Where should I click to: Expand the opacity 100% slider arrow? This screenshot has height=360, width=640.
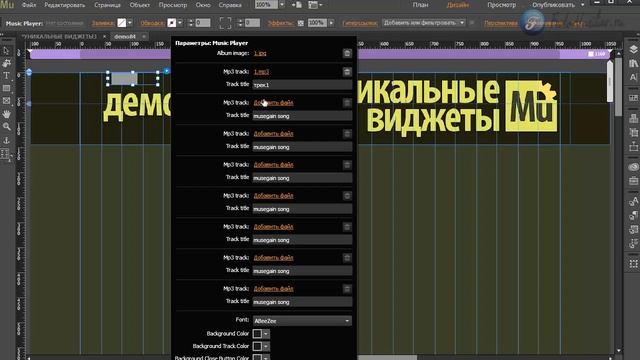(331, 23)
